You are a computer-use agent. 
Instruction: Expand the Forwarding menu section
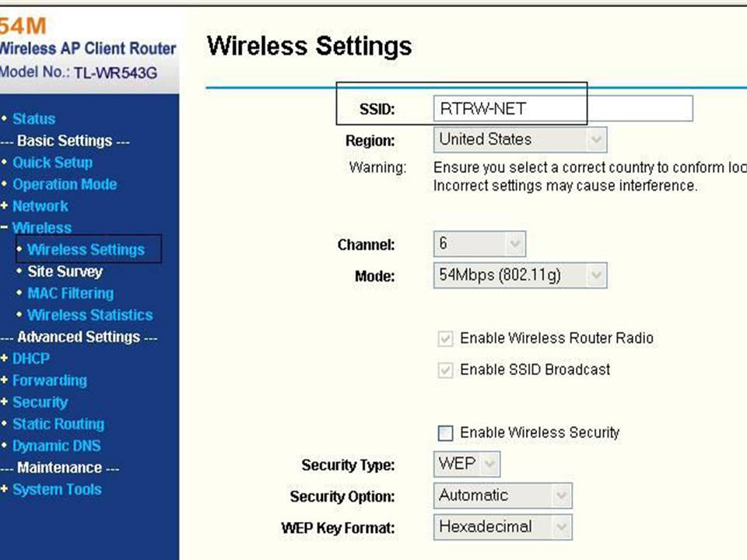(50, 380)
